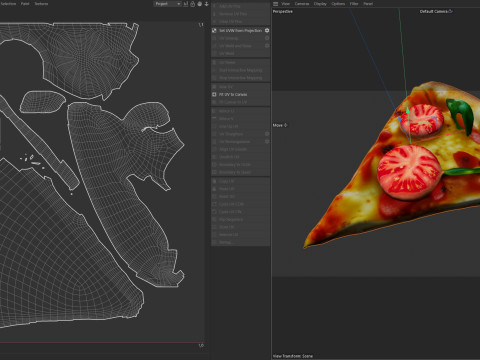Screen dimensions: 480x360
Task: Click the Copy UV icon
Action: (x=214, y=181)
